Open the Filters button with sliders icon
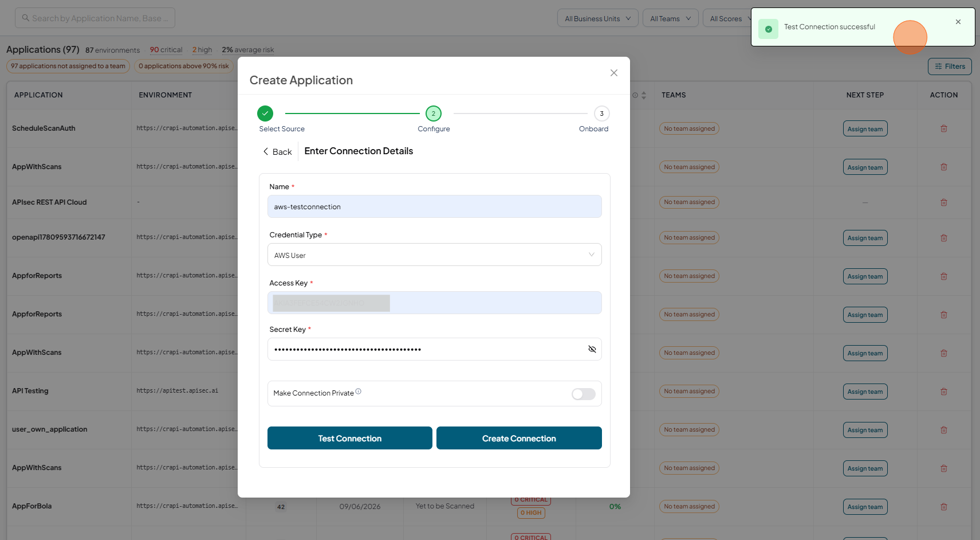The width and height of the screenshot is (980, 540). coord(950,66)
